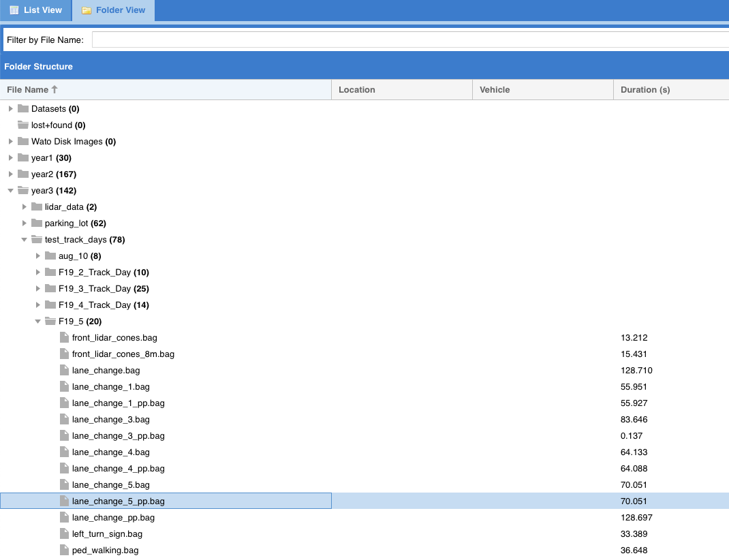Click the year1 folder icon

(x=22, y=157)
